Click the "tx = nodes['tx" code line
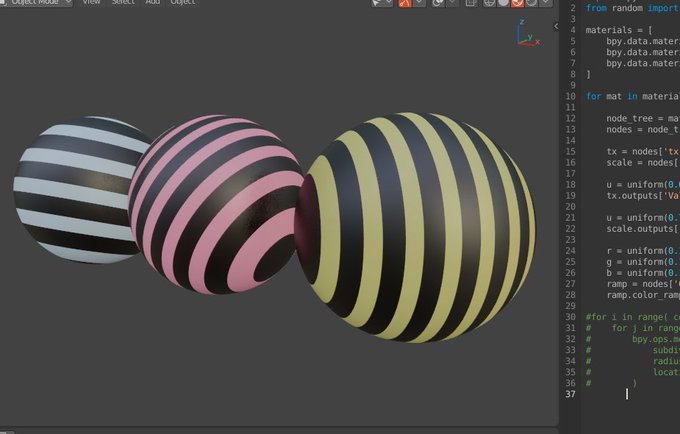The image size is (680, 434). (643, 151)
